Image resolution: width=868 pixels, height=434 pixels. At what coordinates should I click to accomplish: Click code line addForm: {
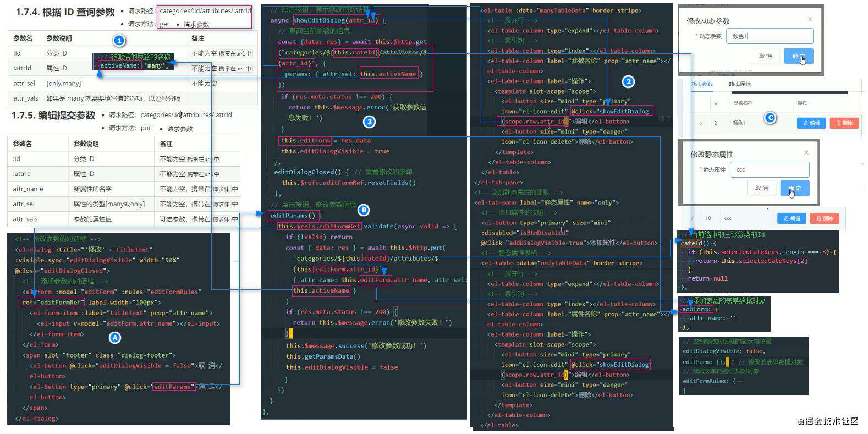pyautogui.click(x=700, y=309)
